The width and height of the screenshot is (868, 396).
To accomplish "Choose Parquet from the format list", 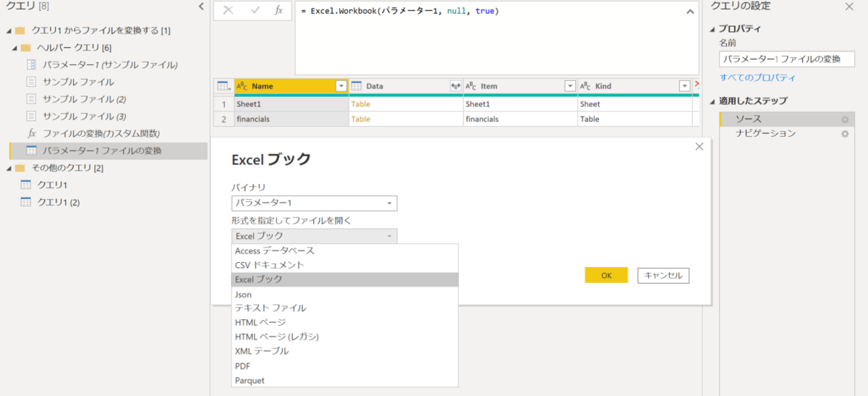I will click(345, 380).
